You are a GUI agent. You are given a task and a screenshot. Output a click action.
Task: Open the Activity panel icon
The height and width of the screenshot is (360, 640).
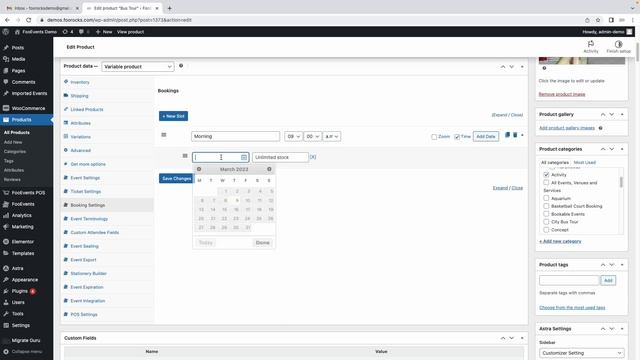tap(591, 47)
